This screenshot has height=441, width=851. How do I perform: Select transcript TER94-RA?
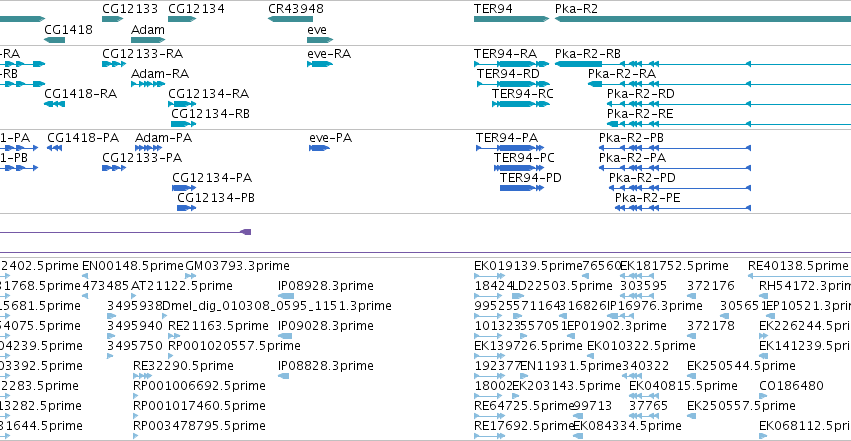click(x=511, y=64)
